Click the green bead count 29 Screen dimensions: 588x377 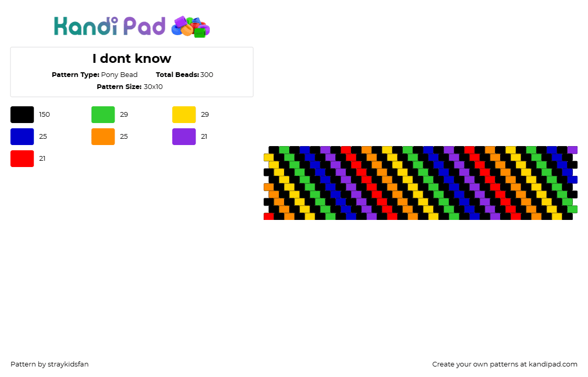tap(124, 115)
